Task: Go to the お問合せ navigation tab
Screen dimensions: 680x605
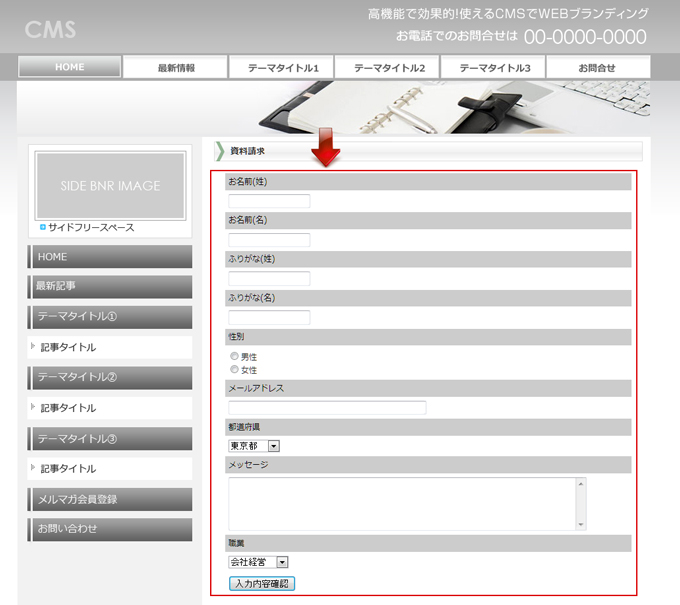Action: 597,68
